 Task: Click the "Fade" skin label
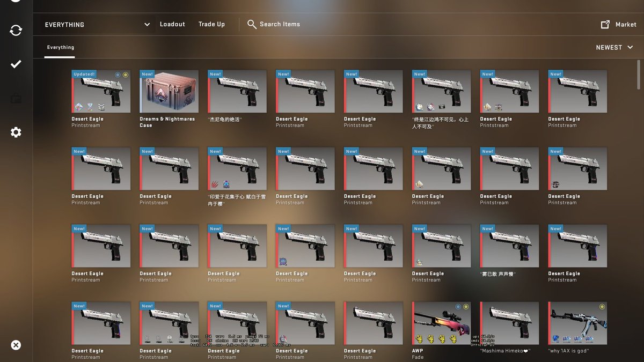(x=418, y=357)
